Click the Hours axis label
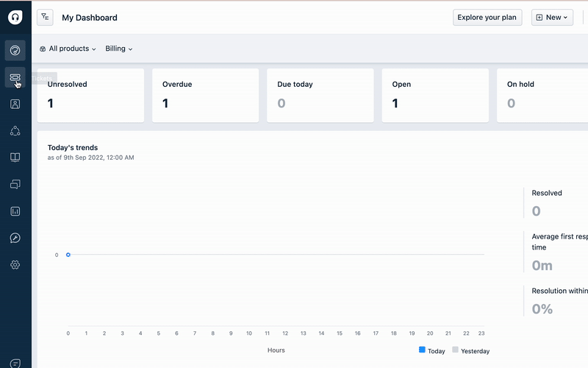 [x=276, y=350]
